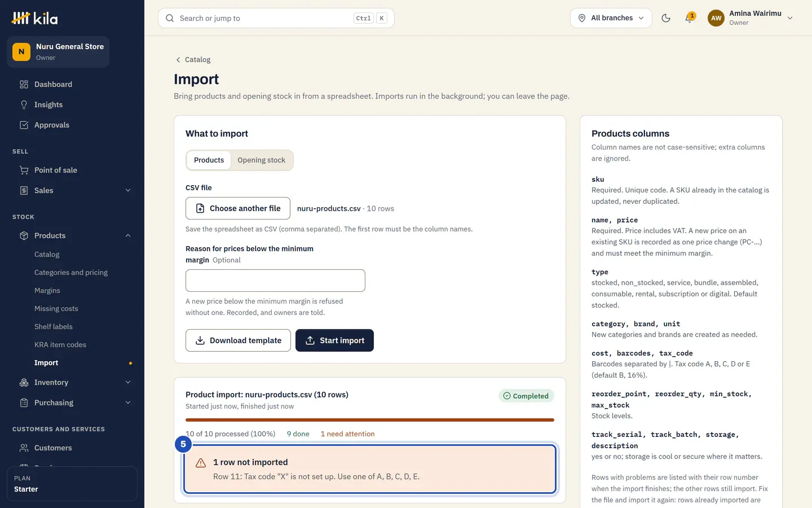812x508 pixels.
Task: Click the Sales receipt icon
Action: click(24, 190)
